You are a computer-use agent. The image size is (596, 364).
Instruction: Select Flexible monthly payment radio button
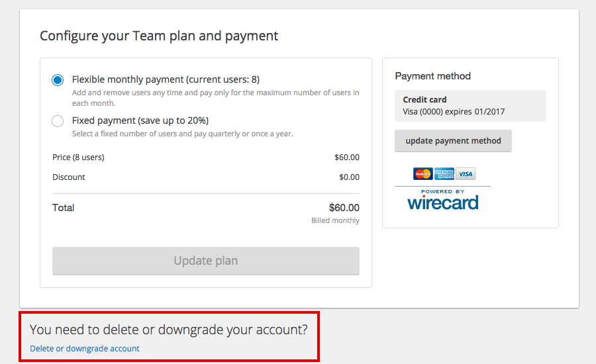pyautogui.click(x=58, y=80)
